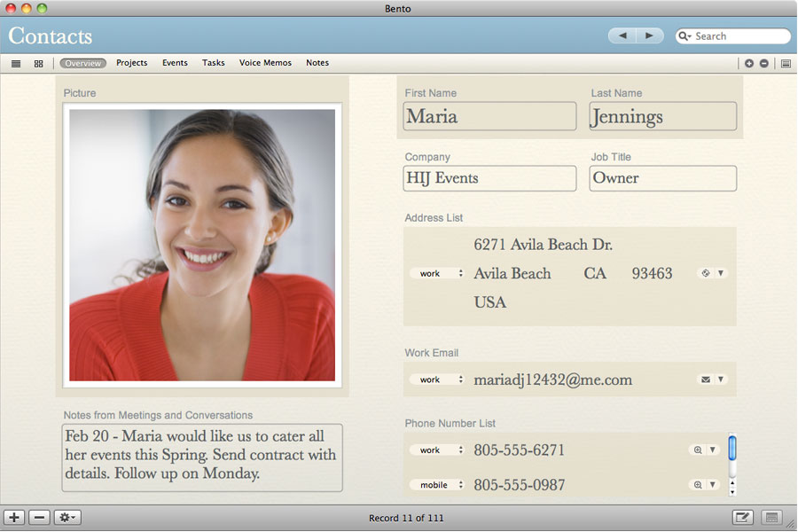This screenshot has width=798, height=532.
Task: Click the email send icon beside mariadj12432@me.com
Action: [x=704, y=379]
